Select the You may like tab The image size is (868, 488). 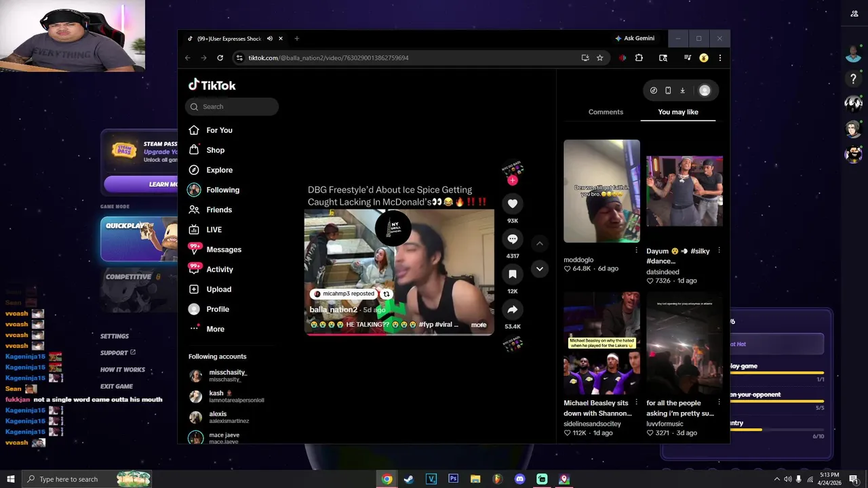click(678, 112)
